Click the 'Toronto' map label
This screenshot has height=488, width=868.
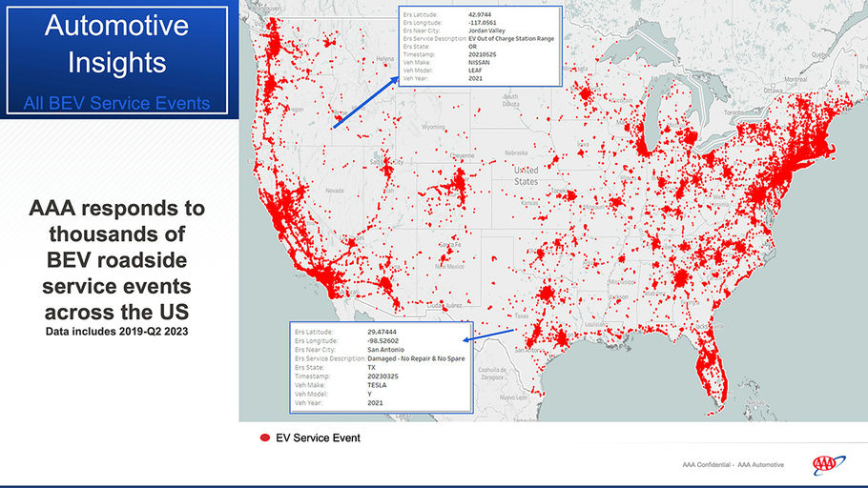coord(734,112)
